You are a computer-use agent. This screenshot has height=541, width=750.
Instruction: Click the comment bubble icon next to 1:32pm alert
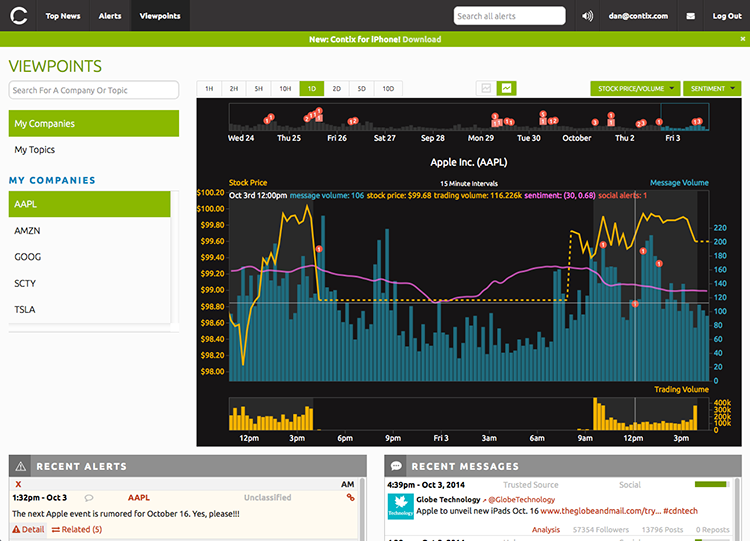(x=88, y=498)
